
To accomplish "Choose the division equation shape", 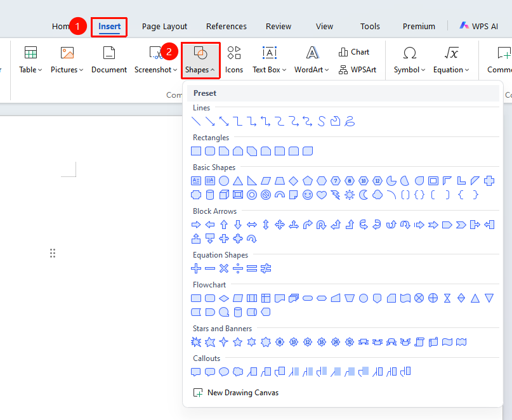I will 238,268.
